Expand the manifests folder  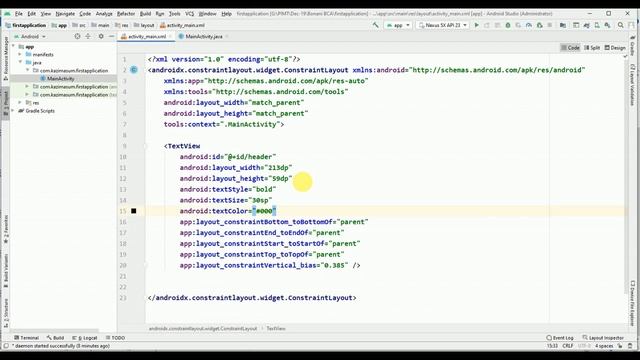(x=20, y=54)
